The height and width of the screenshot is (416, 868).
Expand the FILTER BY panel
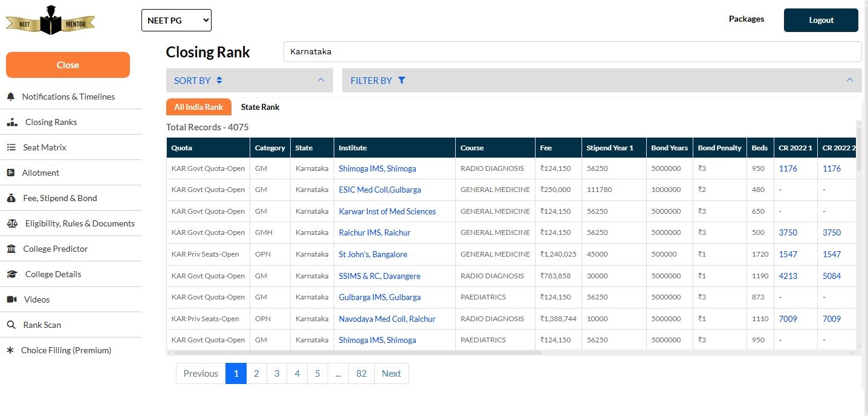[x=601, y=80]
